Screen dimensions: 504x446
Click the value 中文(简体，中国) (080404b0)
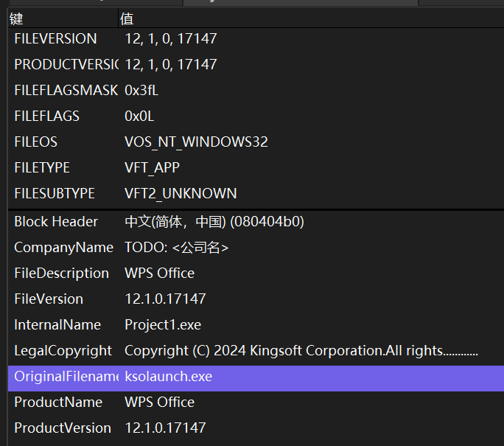[214, 222]
